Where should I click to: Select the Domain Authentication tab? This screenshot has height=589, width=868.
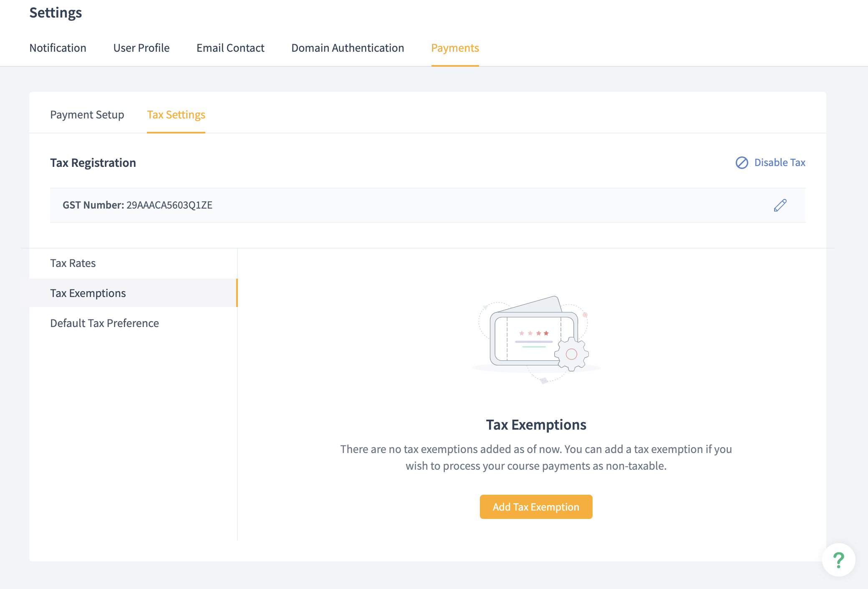pyautogui.click(x=348, y=48)
